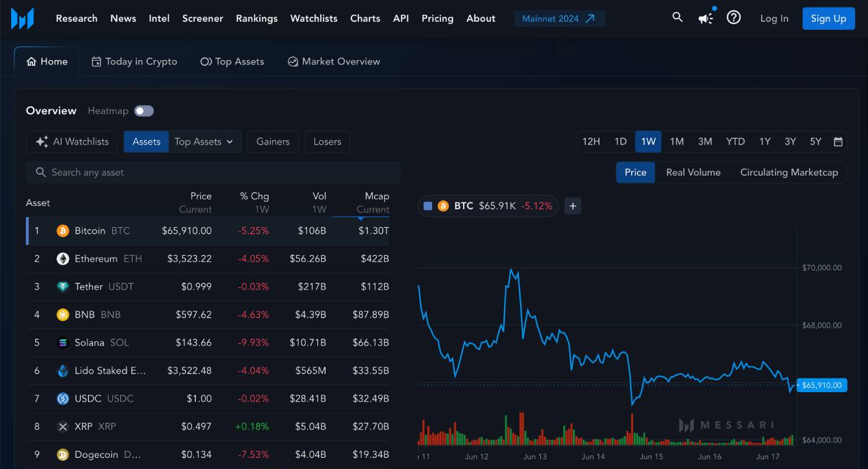
Task: Show the Losers list
Action: [327, 141]
